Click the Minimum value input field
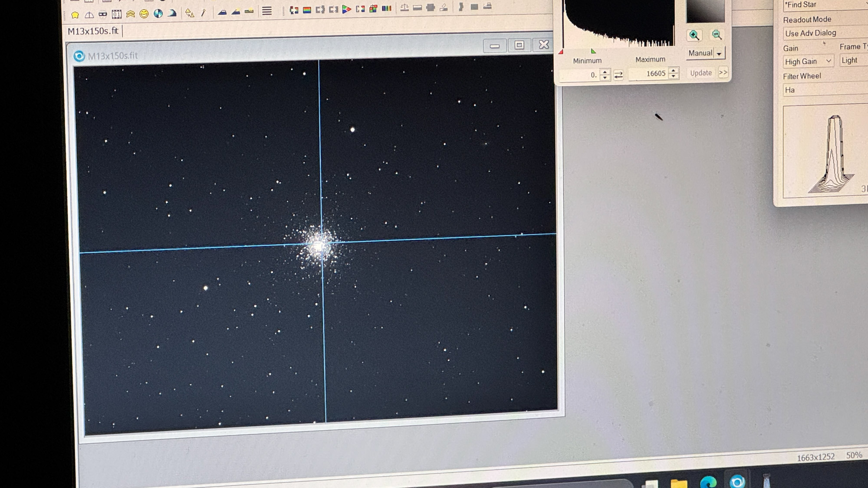 coord(580,75)
